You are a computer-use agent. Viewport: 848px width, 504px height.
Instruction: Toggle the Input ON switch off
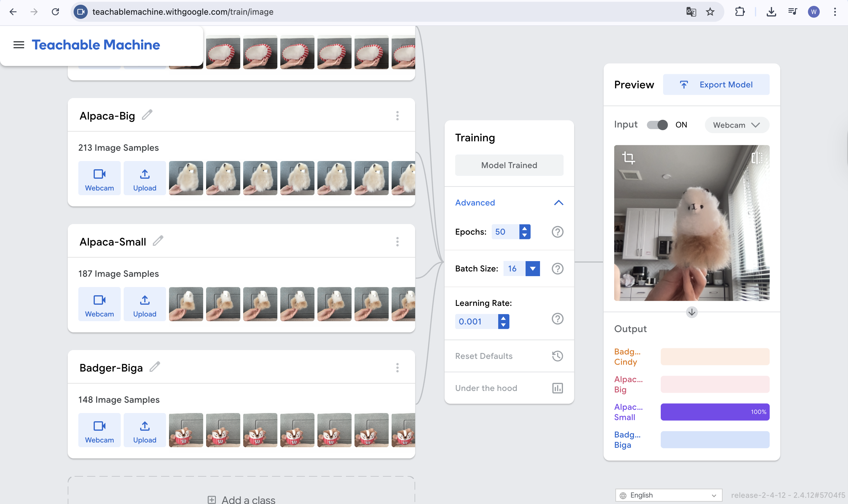(657, 125)
